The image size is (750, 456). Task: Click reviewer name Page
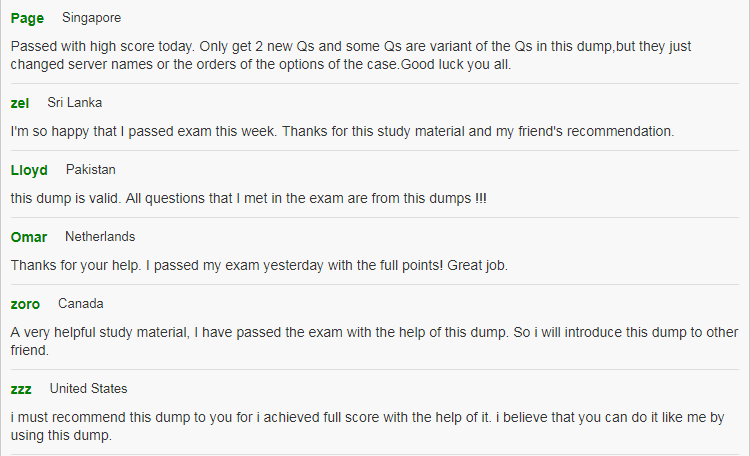point(27,18)
